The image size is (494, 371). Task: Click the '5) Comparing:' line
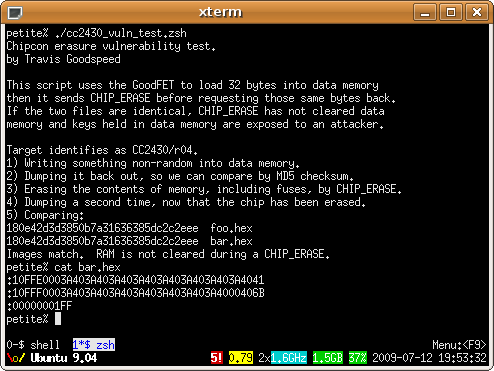[45, 215]
